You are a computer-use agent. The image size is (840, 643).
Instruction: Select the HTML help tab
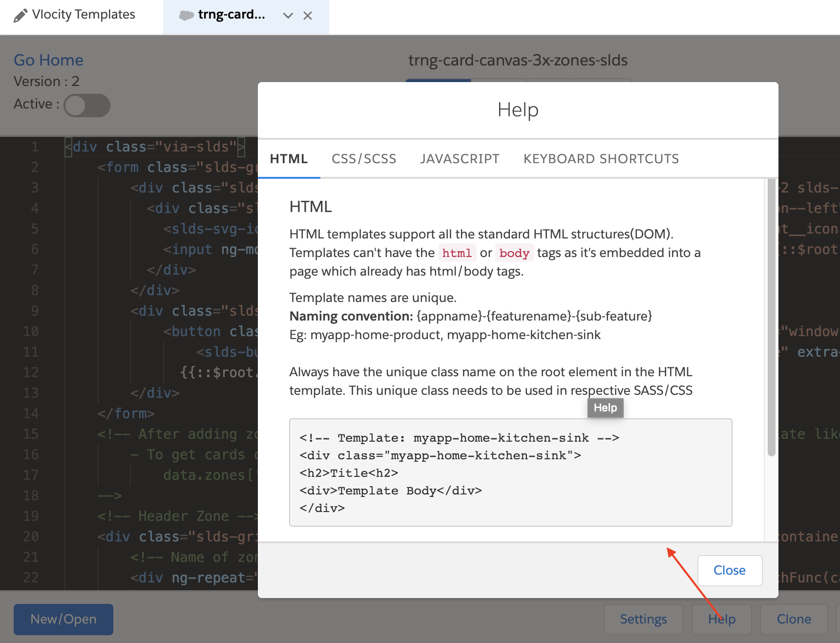click(289, 159)
